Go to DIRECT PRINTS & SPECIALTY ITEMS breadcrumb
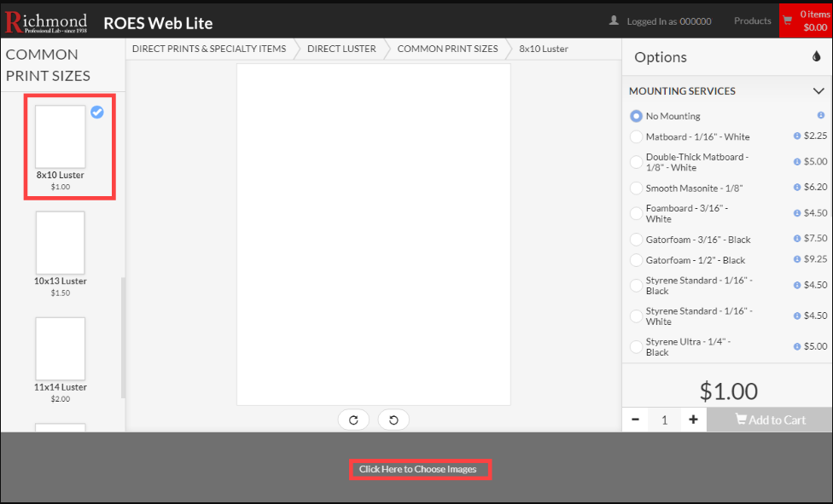The width and height of the screenshot is (833, 504). [207, 49]
